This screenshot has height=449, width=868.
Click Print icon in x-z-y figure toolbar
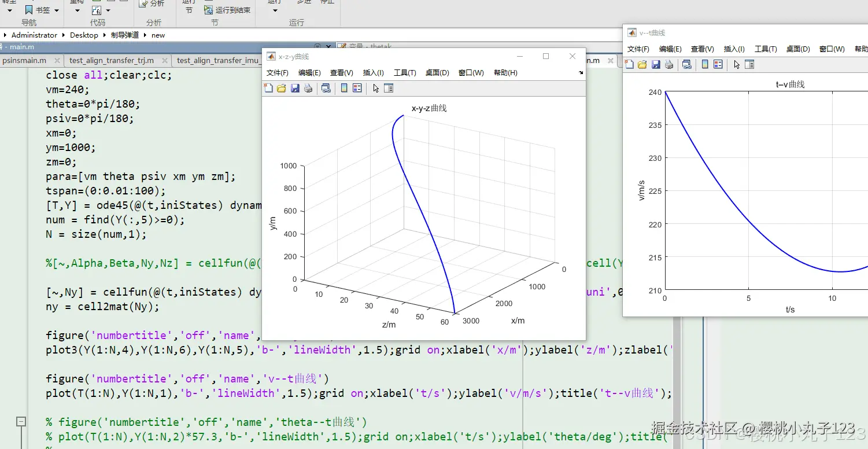[308, 88]
